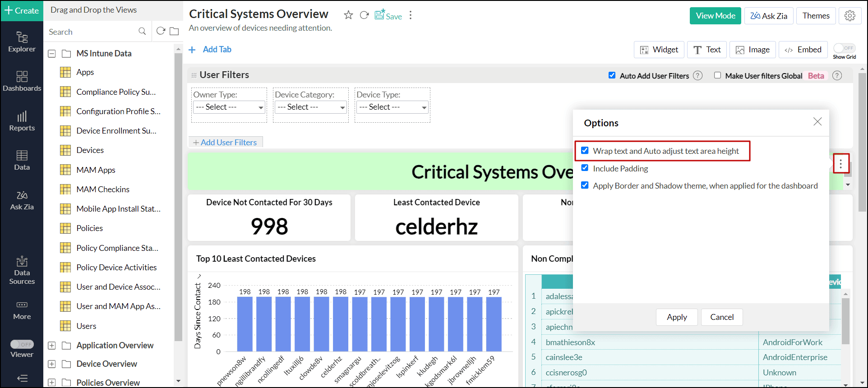Select the Devices table in tree
This screenshot has height=388, width=868.
(90, 150)
